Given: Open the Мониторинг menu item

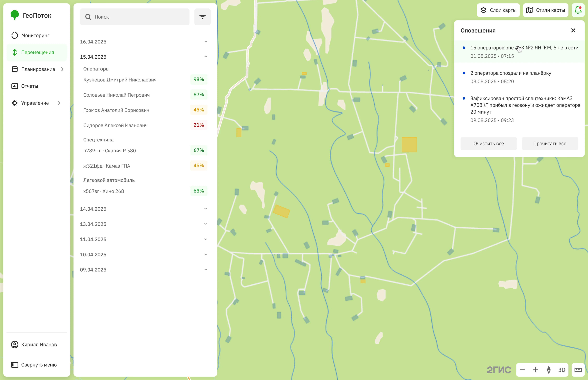Looking at the screenshot, I should coord(35,35).
